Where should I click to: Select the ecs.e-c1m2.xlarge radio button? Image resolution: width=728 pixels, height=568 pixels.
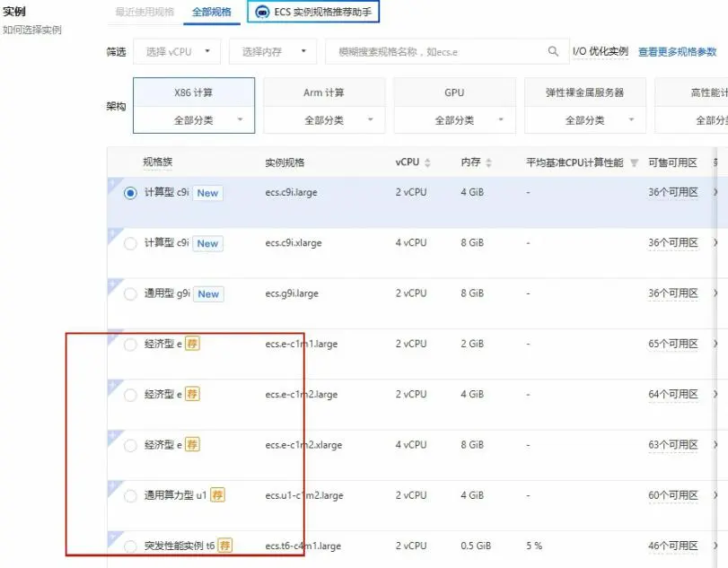pyautogui.click(x=130, y=445)
